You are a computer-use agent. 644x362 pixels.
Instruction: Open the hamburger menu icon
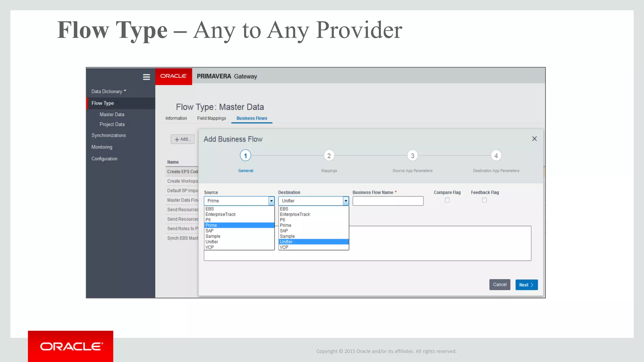pyautogui.click(x=146, y=77)
